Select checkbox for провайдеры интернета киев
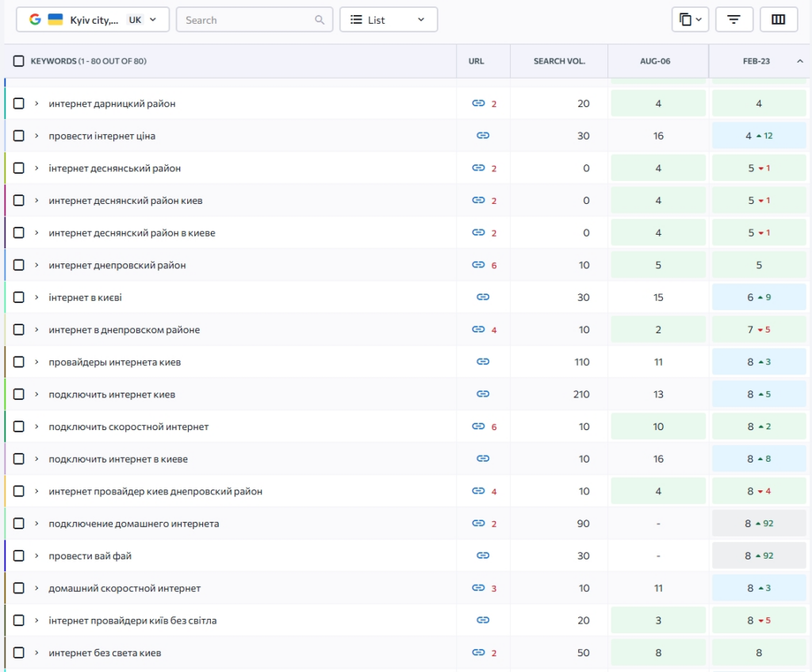Viewport: 812px width, 672px height. tap(19, 362)
